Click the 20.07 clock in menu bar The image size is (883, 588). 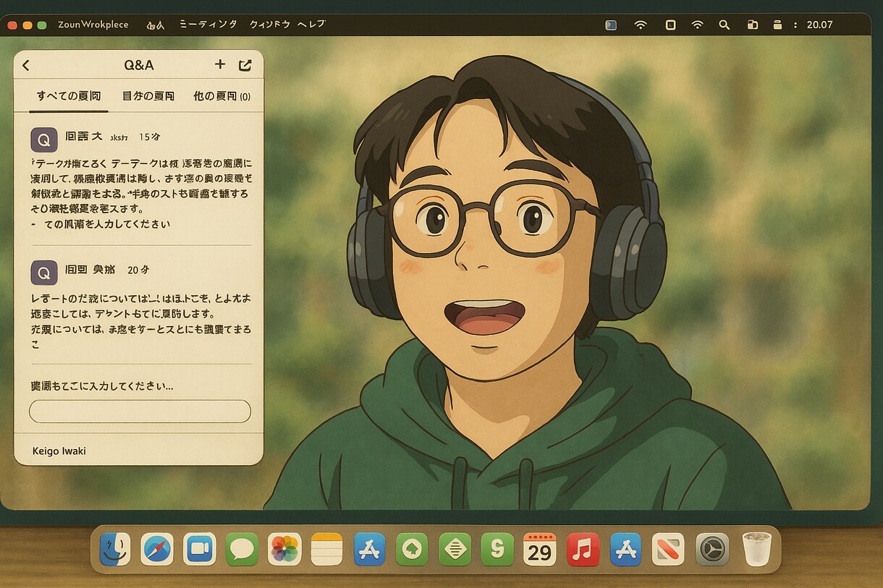pos(819,25)
